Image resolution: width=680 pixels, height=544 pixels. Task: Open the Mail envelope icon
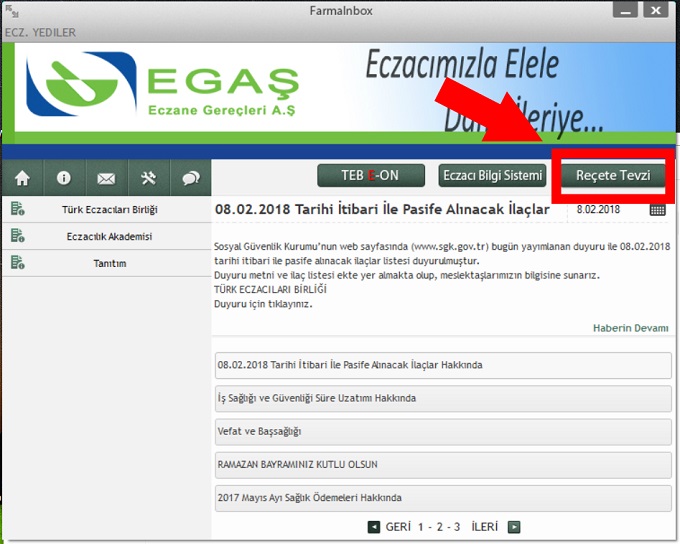coord(106,178)
